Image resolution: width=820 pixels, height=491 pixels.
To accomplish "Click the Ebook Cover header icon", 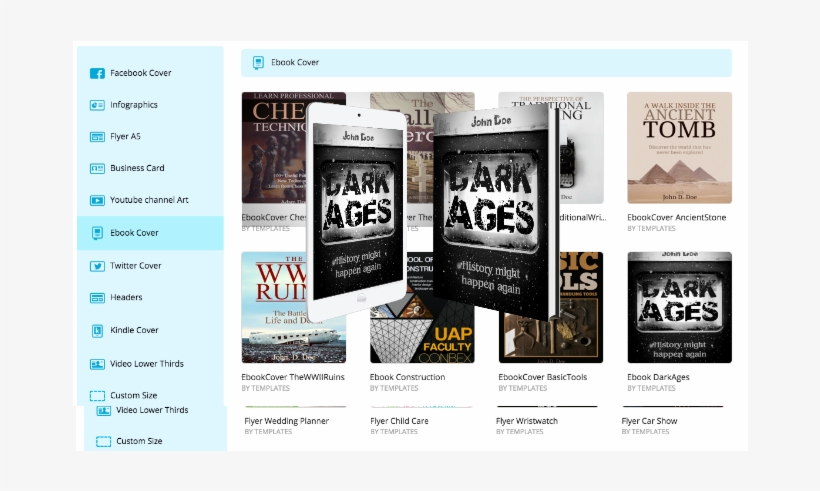I will coord(258,63).
